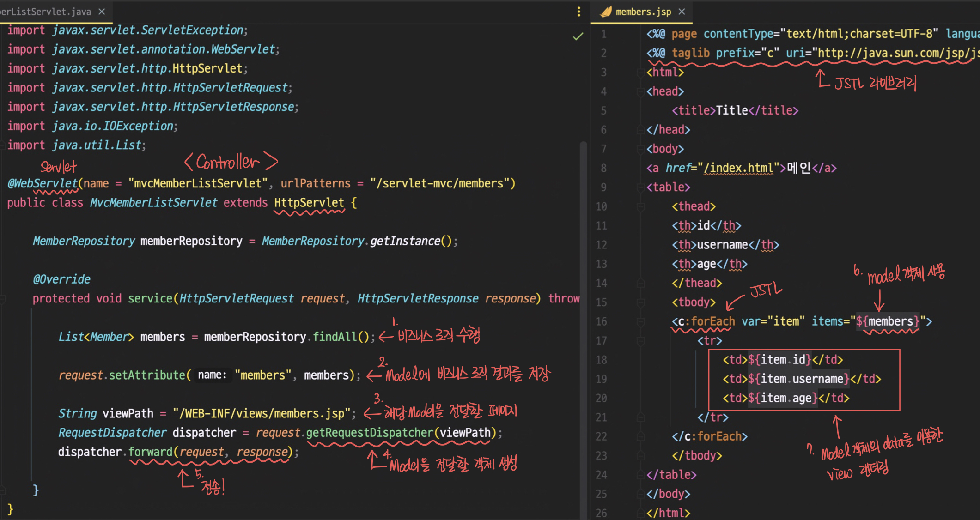Viewport: 980px width, 520px height.
Task: Collapse the <tr> row fold marker
Action: click(640, 341)
